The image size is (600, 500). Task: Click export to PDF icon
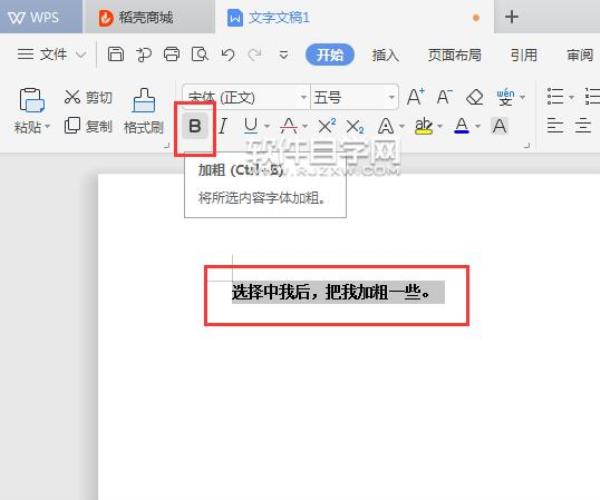point(143,55)
